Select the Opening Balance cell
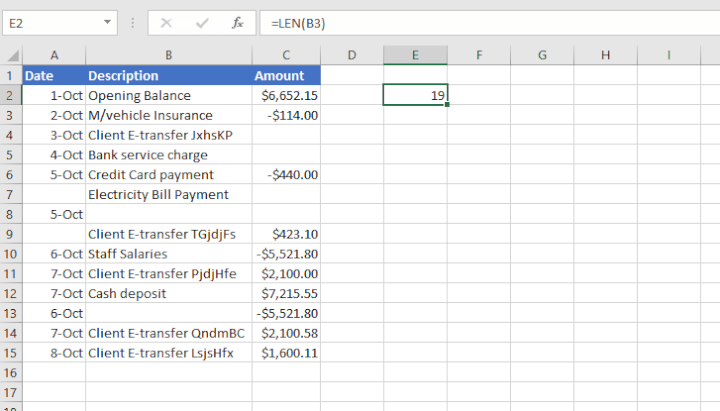 pos(168,95)
